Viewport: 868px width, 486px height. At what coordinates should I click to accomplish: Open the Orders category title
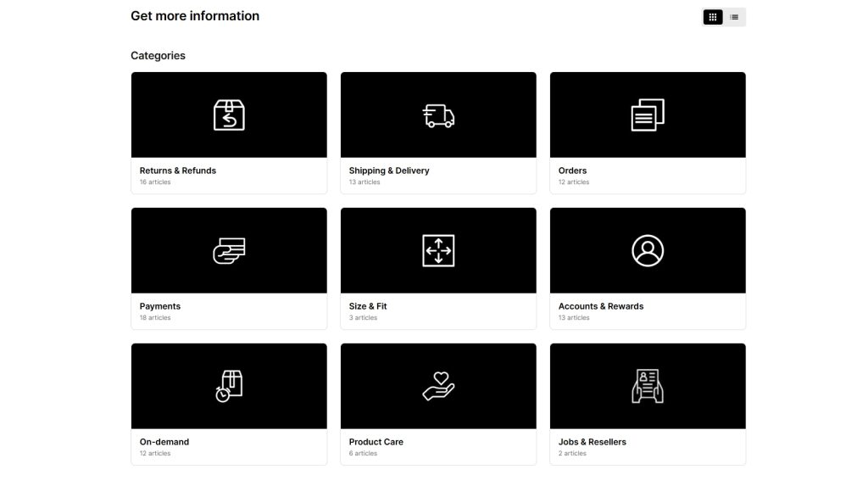[572, 170]
